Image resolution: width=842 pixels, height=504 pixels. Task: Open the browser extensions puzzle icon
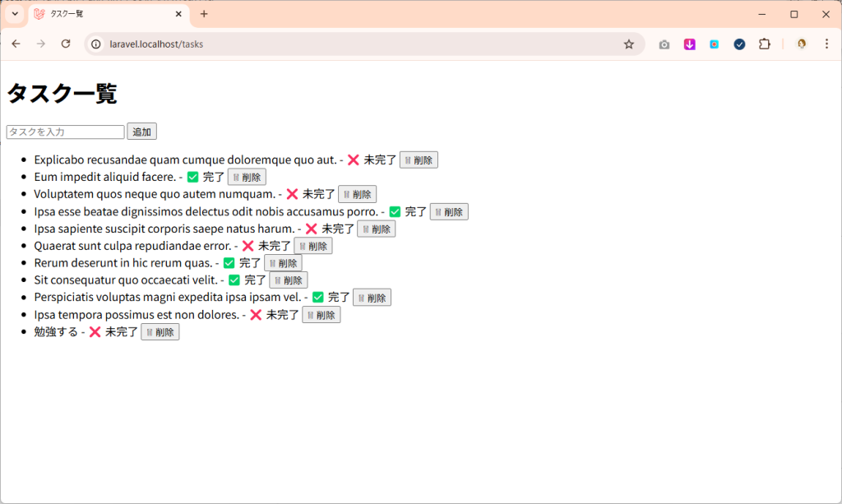(764, 44)
